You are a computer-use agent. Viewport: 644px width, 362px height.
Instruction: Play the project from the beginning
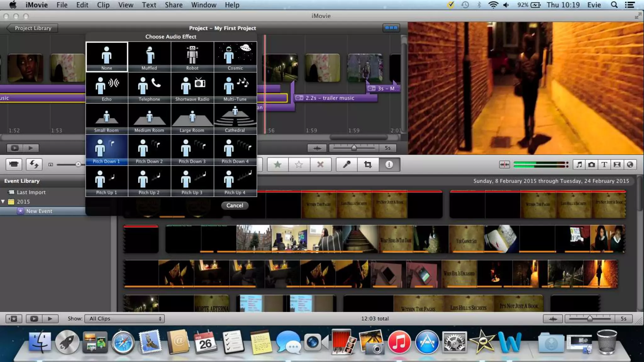point(31,148)
